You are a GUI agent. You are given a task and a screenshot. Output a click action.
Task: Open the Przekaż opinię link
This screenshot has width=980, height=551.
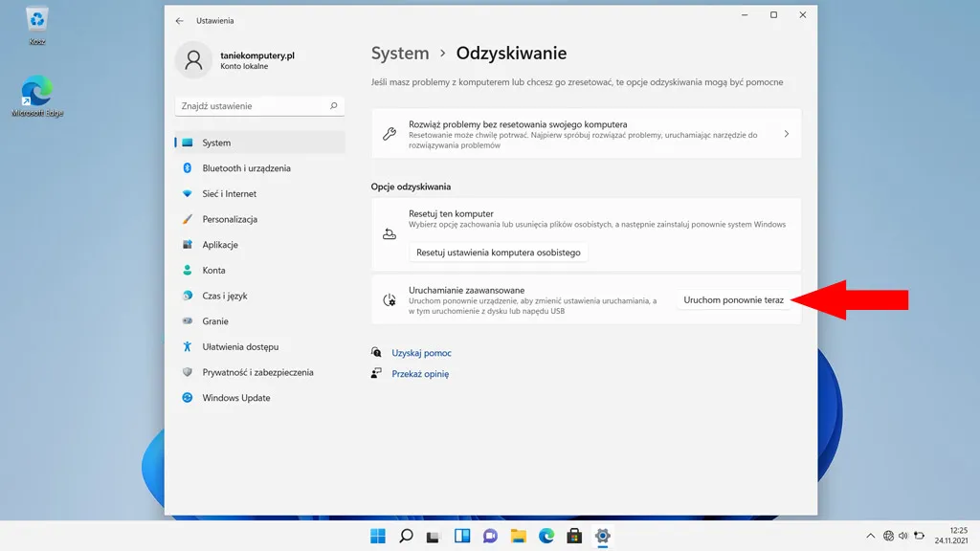[420, 374]
